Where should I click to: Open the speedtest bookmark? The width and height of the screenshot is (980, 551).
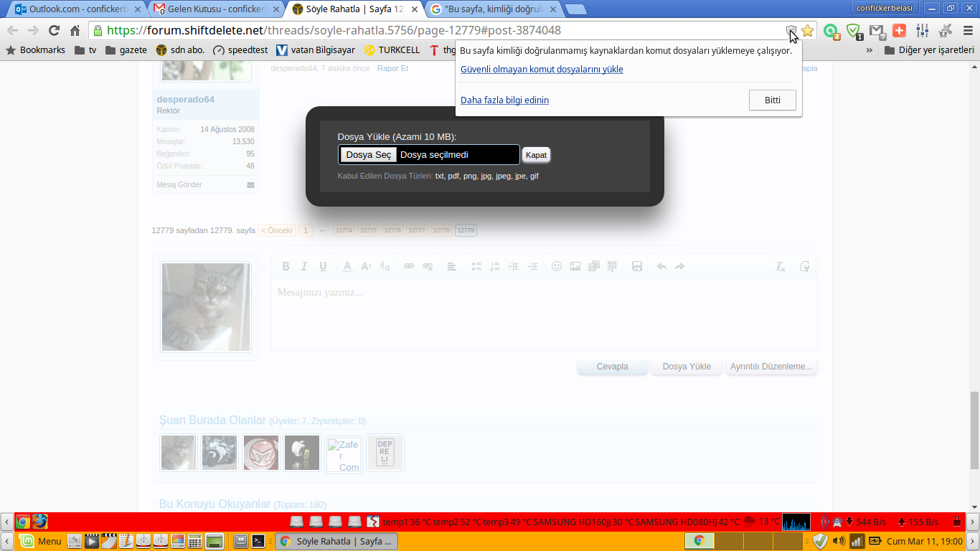[x=240, y=50]
